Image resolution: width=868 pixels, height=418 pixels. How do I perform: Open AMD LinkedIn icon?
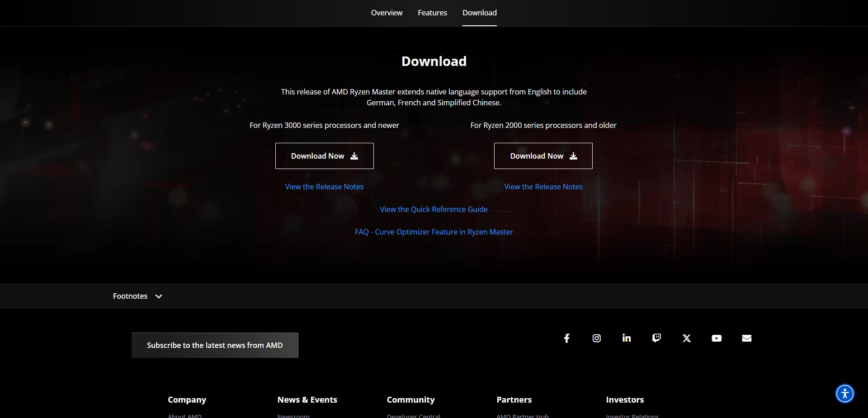tap(627, 338)
